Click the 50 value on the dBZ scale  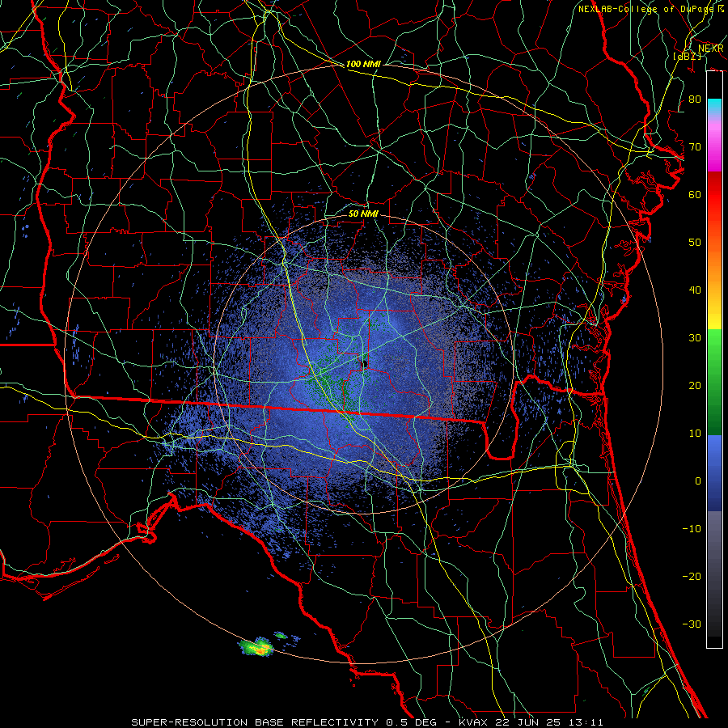(695, 243)
